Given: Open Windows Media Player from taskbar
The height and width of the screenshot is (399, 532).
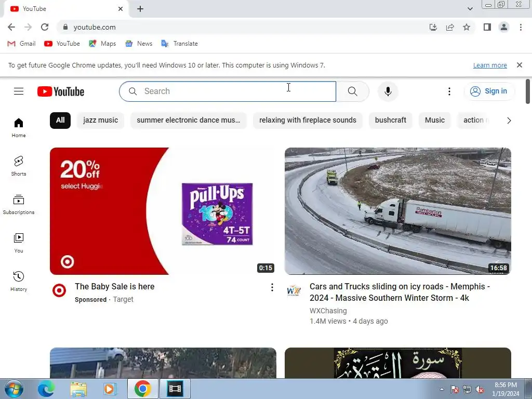Looking at the screenshot, I should tap(109, 389).
